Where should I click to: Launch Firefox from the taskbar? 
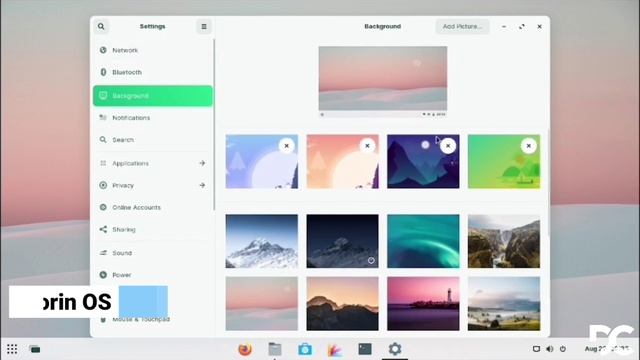245,349
